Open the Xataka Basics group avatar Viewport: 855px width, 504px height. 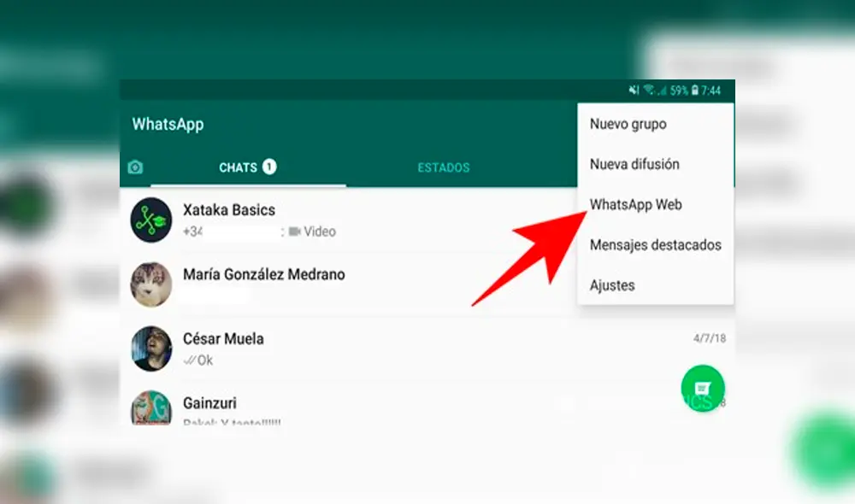150,220
